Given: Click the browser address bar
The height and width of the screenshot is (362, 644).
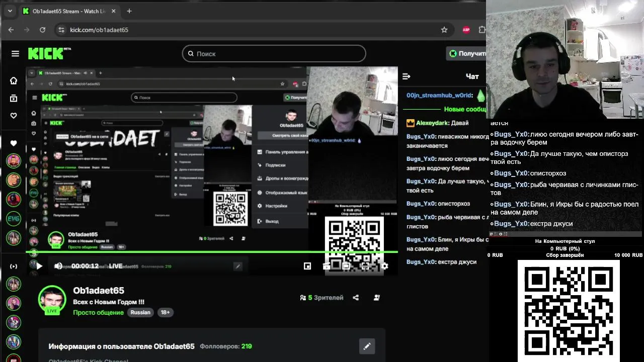Looking at the screenshot, I should click(x=254, y=30).
